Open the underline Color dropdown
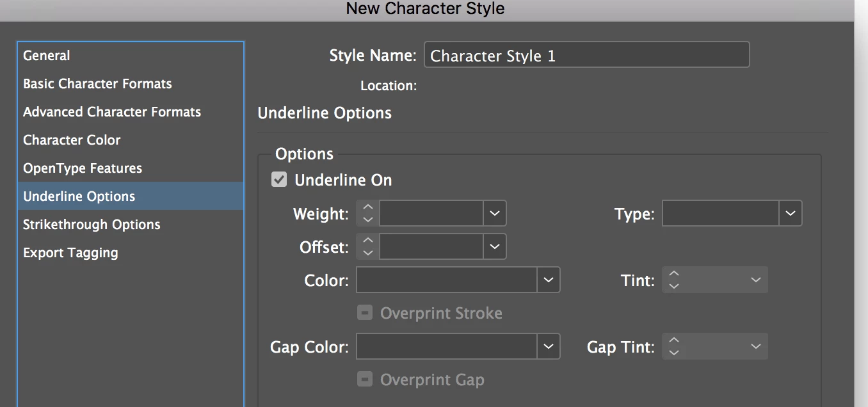The image size is (868, 407). (549, 280)
